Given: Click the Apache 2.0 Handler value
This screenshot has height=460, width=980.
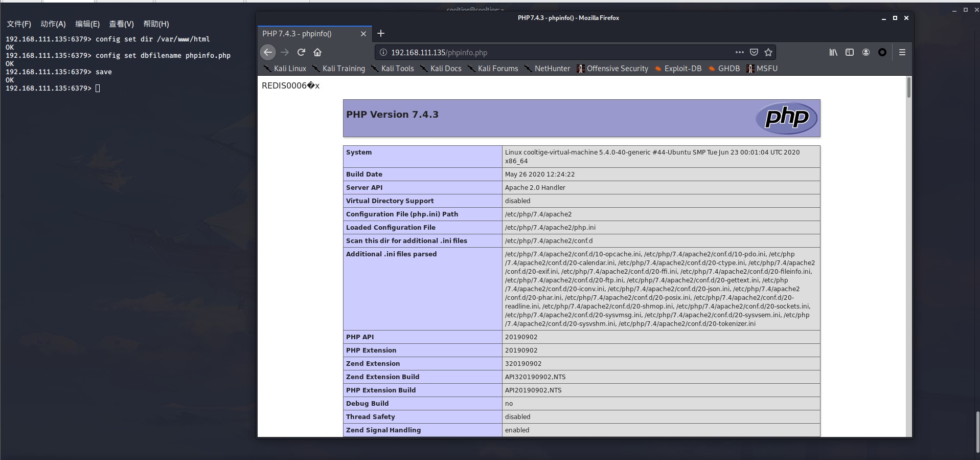Looking at the screenshot, I should click(x=535, y=188).
